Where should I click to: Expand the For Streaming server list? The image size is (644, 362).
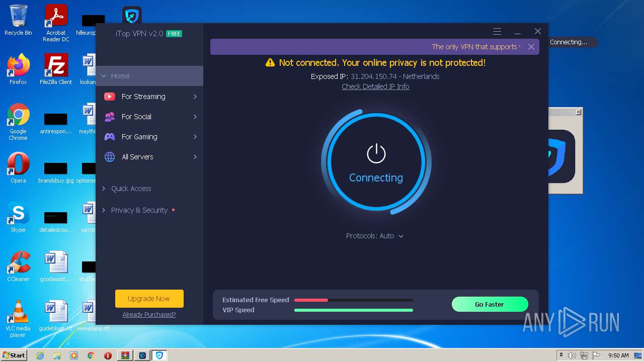pos(195,97)
